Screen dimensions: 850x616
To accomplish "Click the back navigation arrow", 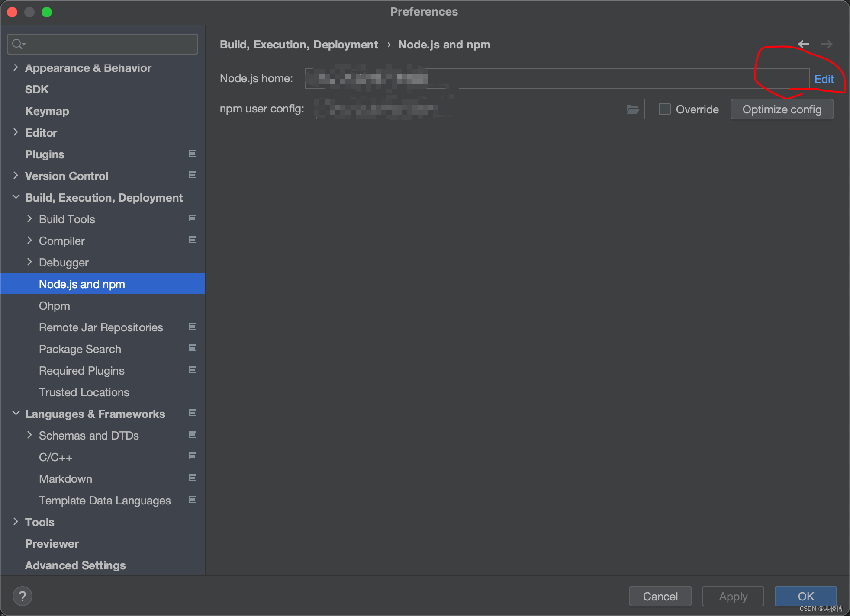I will [x=803, y=44].
